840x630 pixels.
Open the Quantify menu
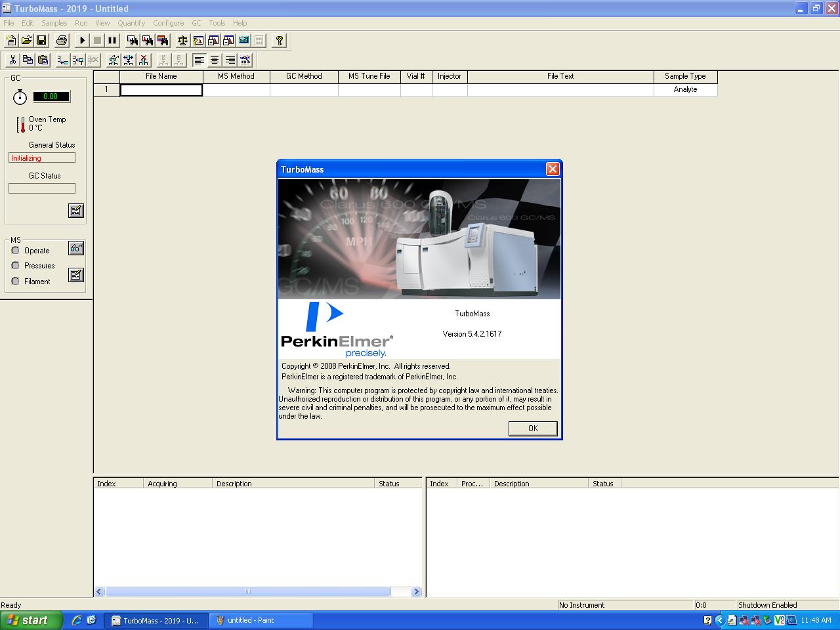point(131,22)
